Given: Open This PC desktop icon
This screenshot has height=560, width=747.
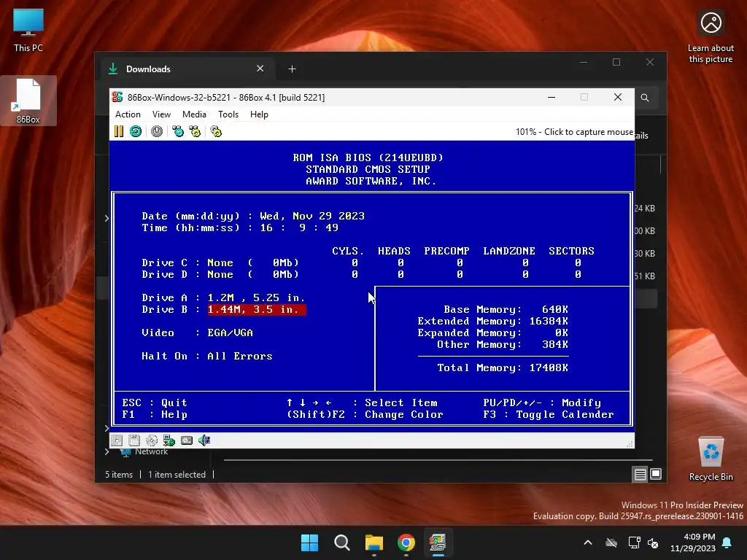Looking at the screenshot, I should click(28, 31).
